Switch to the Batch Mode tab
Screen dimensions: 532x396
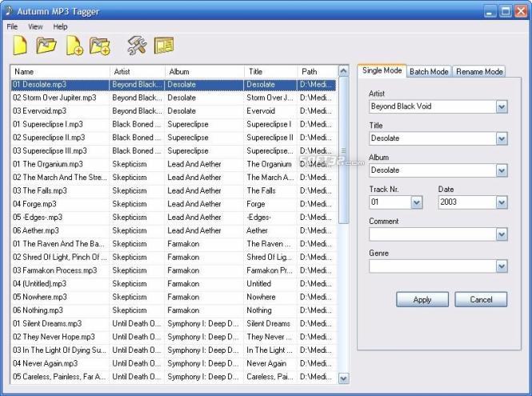click(x=429, y=71)
